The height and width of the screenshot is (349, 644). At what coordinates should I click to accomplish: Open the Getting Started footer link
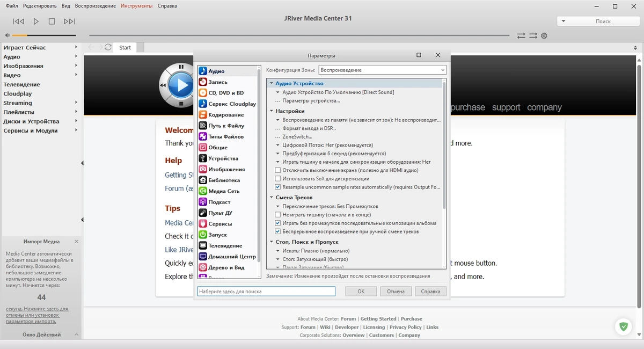[x=378, y=319]
